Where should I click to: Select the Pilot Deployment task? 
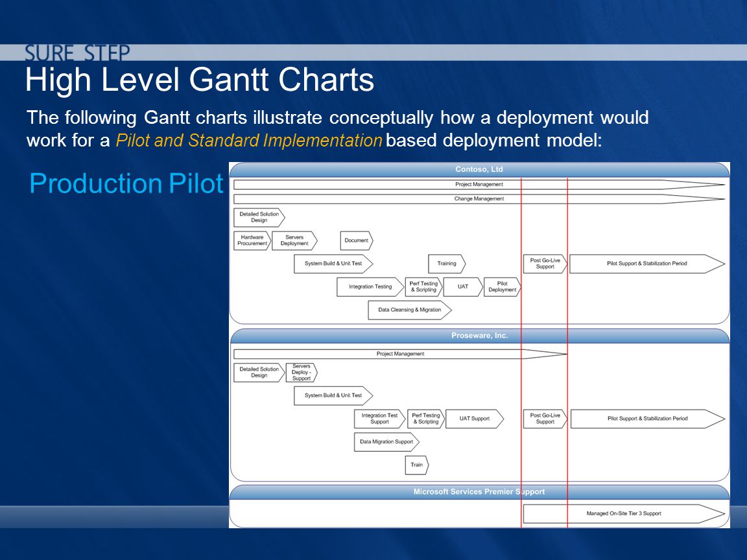pyautogui.click(x=502, y=287)
